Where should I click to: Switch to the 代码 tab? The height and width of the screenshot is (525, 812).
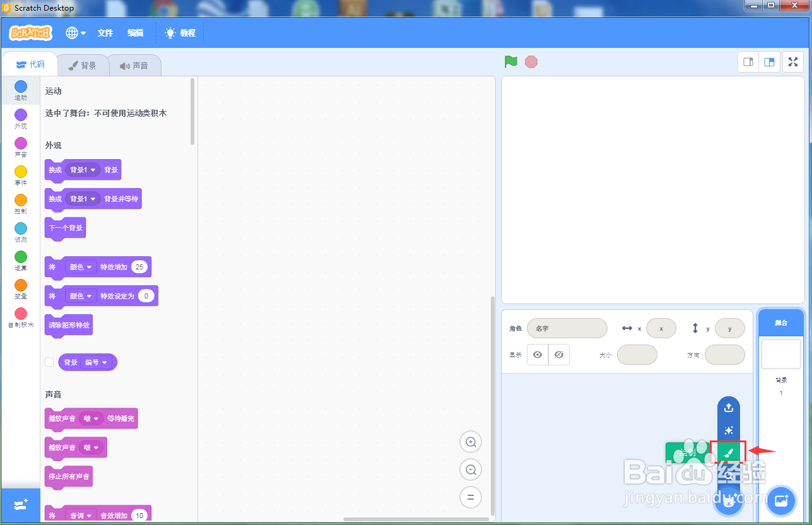[x=30, y=64]
